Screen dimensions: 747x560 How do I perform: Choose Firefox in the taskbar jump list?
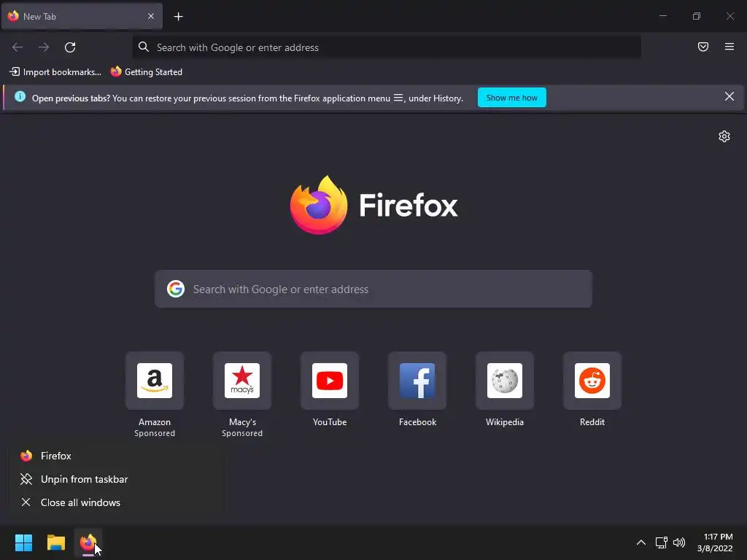click(x=116, y=456)
